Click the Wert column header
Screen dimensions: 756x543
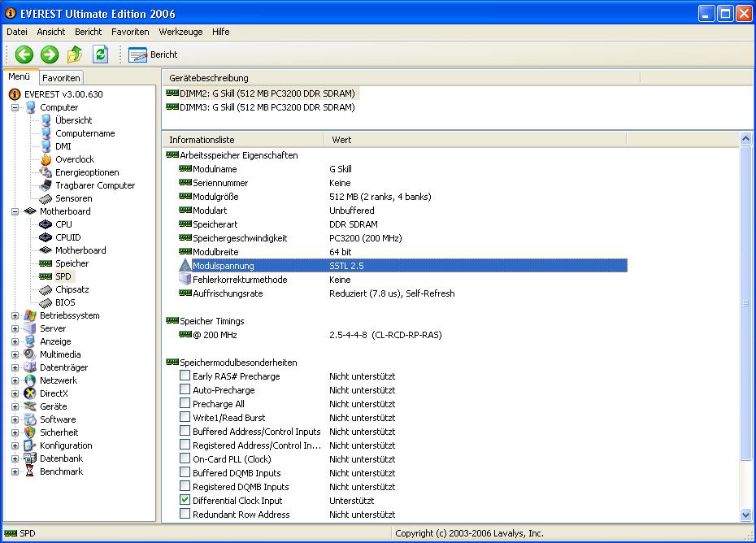coord(476,140)
